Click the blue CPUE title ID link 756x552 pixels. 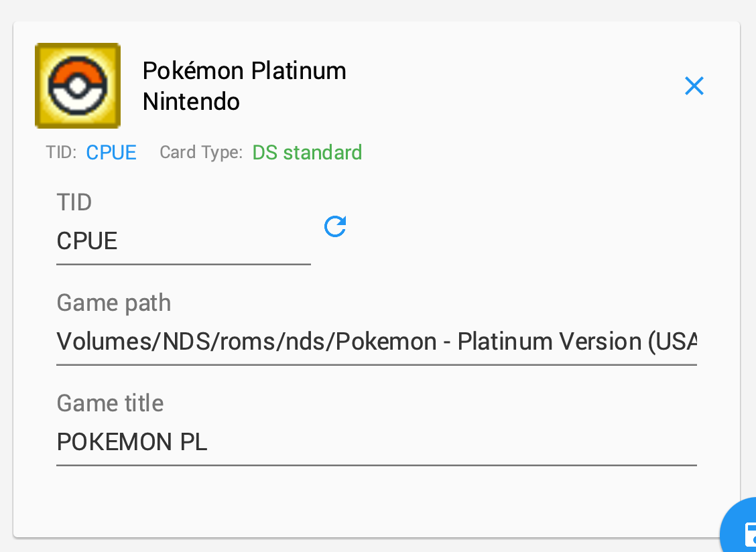[x=111, y=152]
